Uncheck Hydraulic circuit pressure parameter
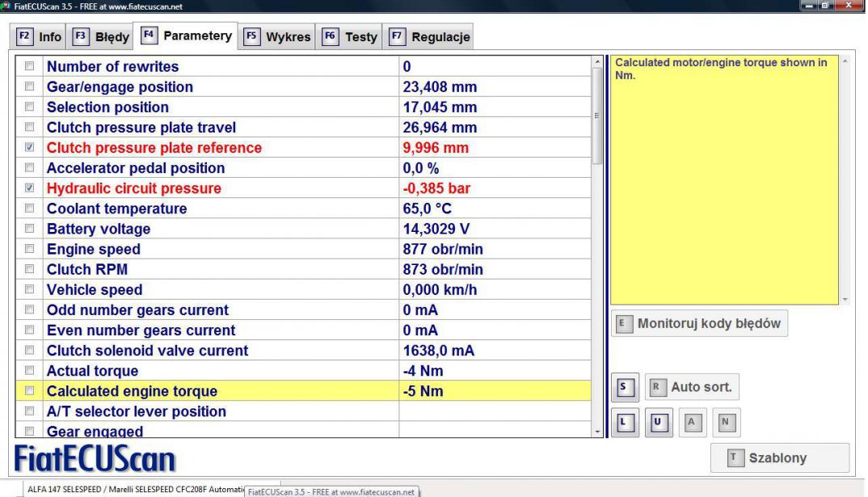The width and height of the screenshot is (868, 497). tap(30, 189)
